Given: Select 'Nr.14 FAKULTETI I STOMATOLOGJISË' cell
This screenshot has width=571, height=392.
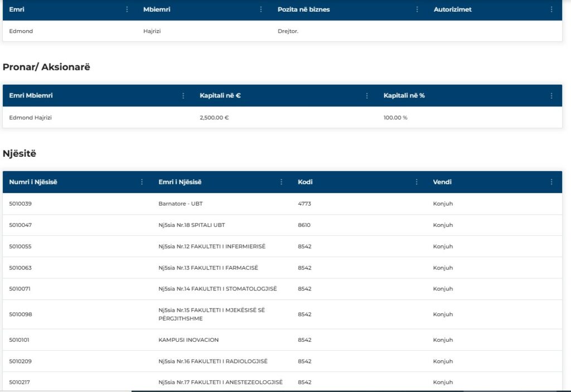Looking at the screenshot, I should click(x=217, y=288).
